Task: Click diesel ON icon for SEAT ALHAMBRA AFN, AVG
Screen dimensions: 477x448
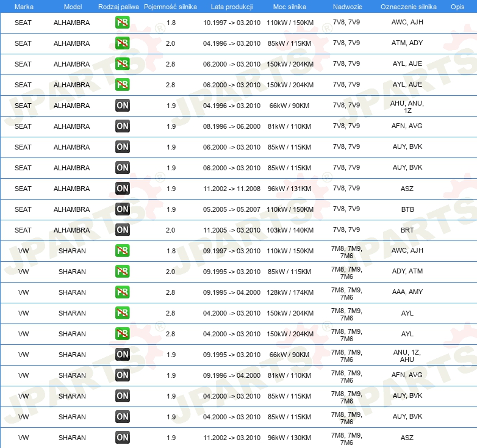Action: (x=122, y=126)
